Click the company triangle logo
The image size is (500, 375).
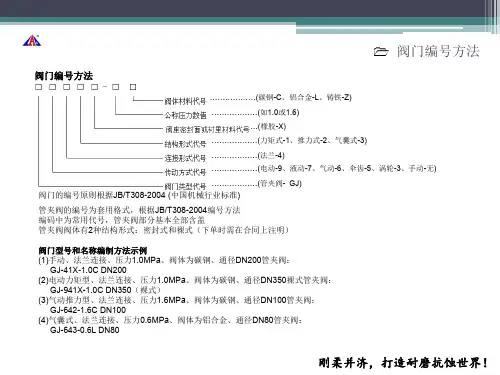point(32,40)
